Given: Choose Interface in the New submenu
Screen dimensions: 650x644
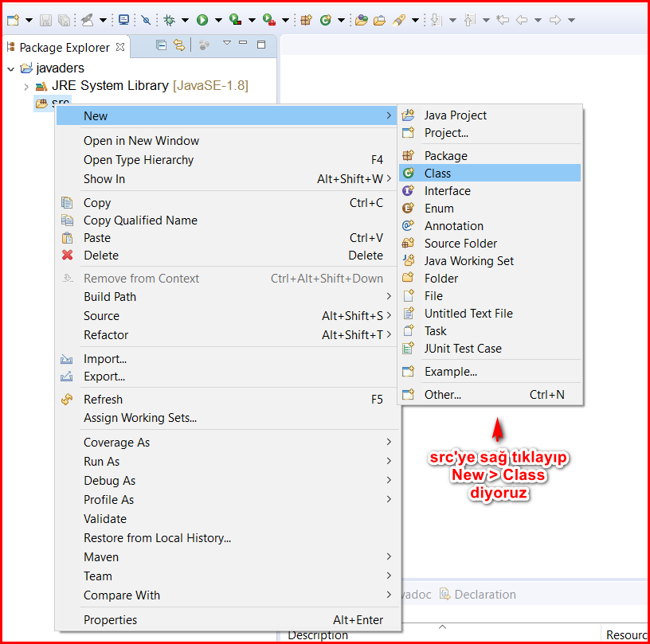Looking at the screenshot, I should (447, 191).
